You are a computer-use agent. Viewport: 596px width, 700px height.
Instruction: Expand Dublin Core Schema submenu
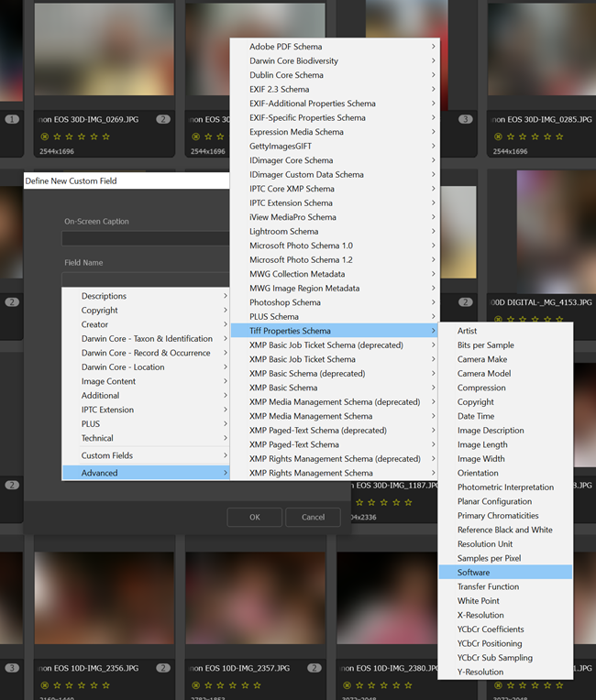[x=335, y=75]
